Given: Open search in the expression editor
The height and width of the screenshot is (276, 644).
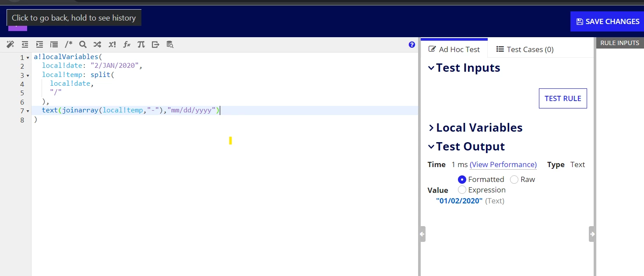Looking at the screenshot, I should click(x=83, y=44).
